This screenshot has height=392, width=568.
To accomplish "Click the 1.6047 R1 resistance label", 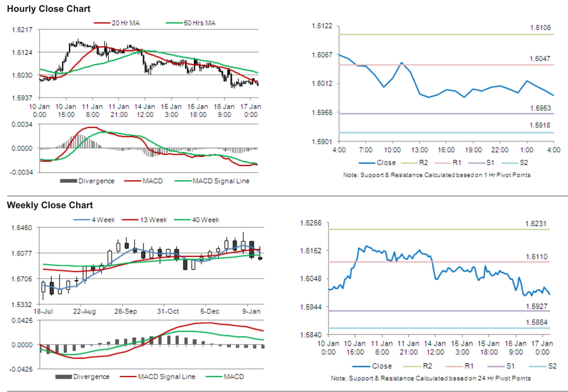I will tap(540, 59).
